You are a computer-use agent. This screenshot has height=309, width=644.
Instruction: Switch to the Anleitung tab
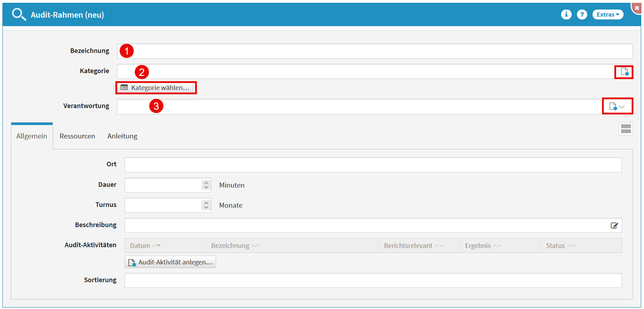pyautogui.click(x=122, y=136)
